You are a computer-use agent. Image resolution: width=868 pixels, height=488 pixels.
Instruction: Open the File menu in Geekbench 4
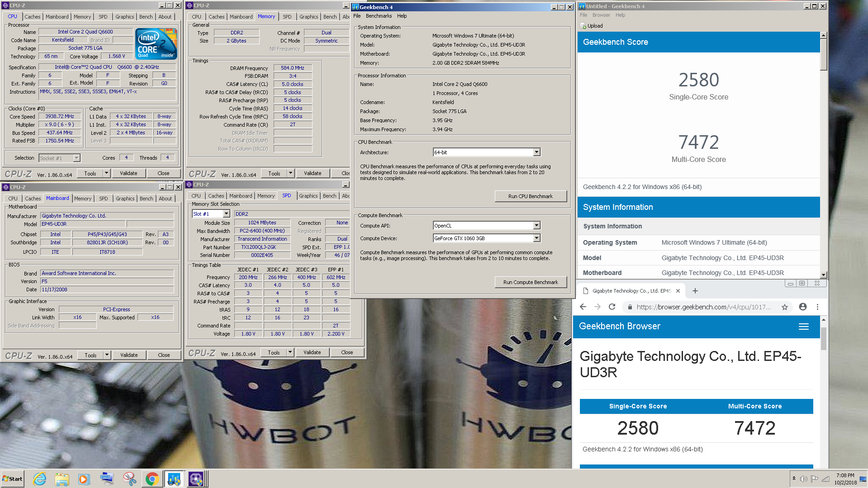(x=357, y=16)
